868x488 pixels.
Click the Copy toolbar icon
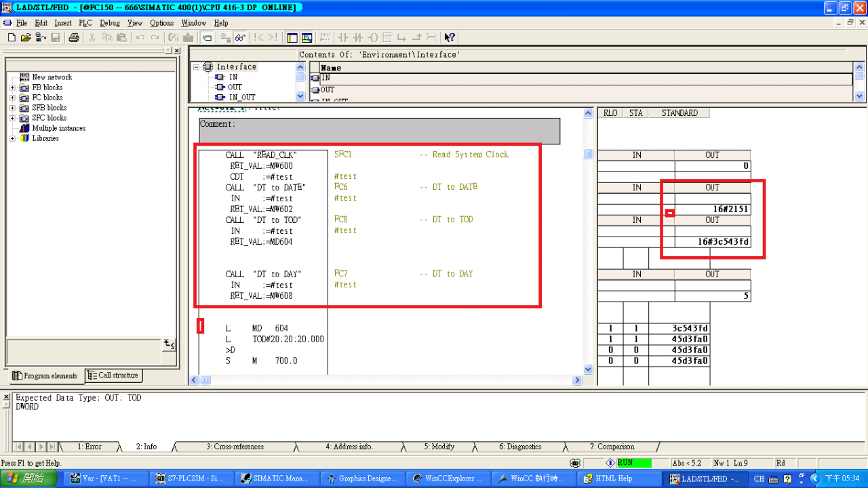[x=107, y=37]
